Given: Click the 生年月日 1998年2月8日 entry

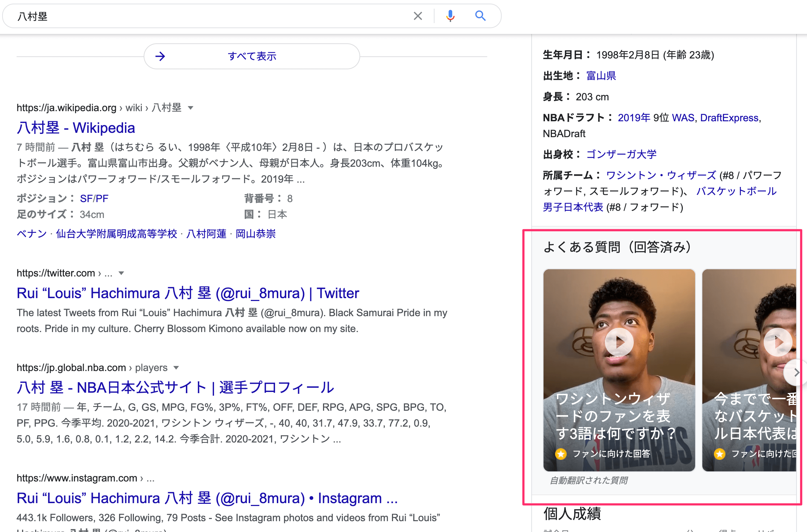Looking at the screenshot, I should pyautogui.click(x=629, y=55).
